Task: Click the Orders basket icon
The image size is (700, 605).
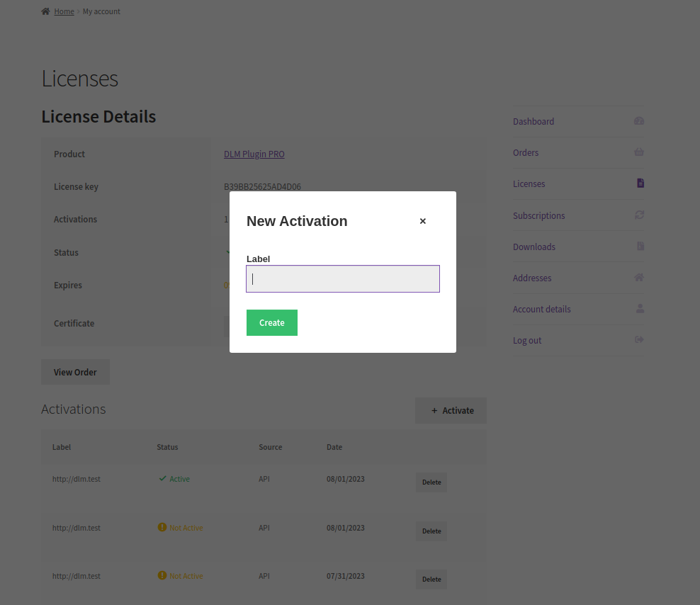Action: (639, 152)
